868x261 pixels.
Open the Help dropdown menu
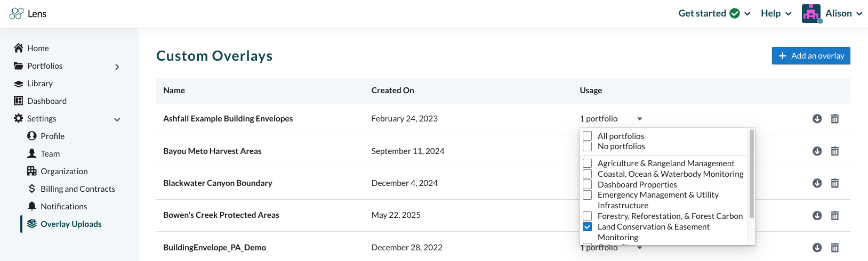click(x=776, y=13)
